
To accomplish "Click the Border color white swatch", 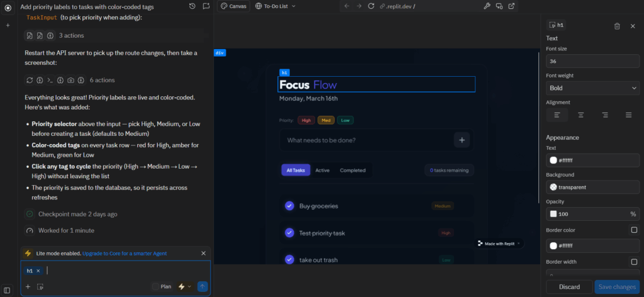I will click(553, 245).
